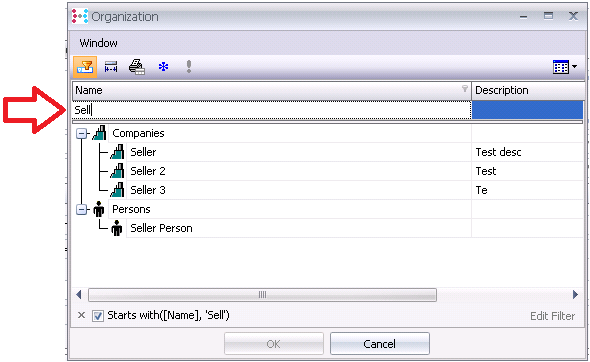590x362 pixels.
Task: Click the column width fit icon
Action: 111,67
